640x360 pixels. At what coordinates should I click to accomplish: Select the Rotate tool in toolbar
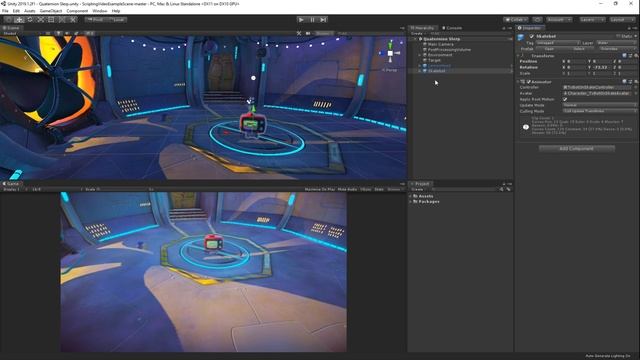point(30,20)
